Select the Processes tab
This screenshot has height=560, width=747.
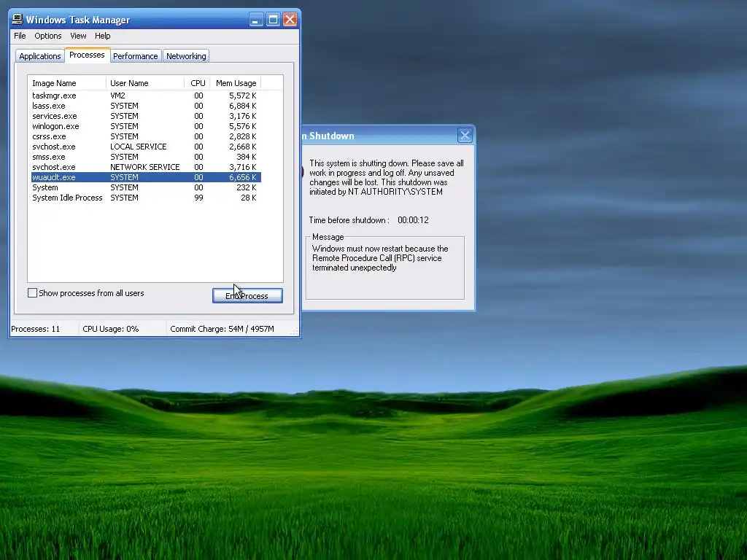point(88,55)
